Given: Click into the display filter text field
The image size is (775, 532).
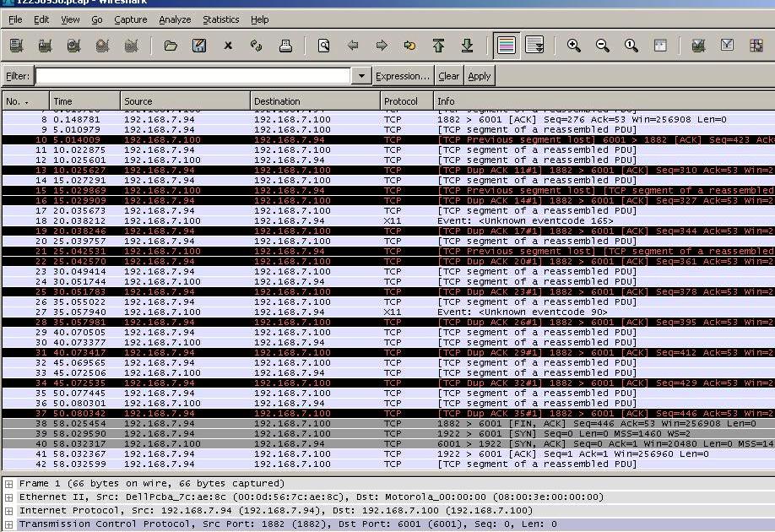Looking at the screenshot, I should coord(192,76).
